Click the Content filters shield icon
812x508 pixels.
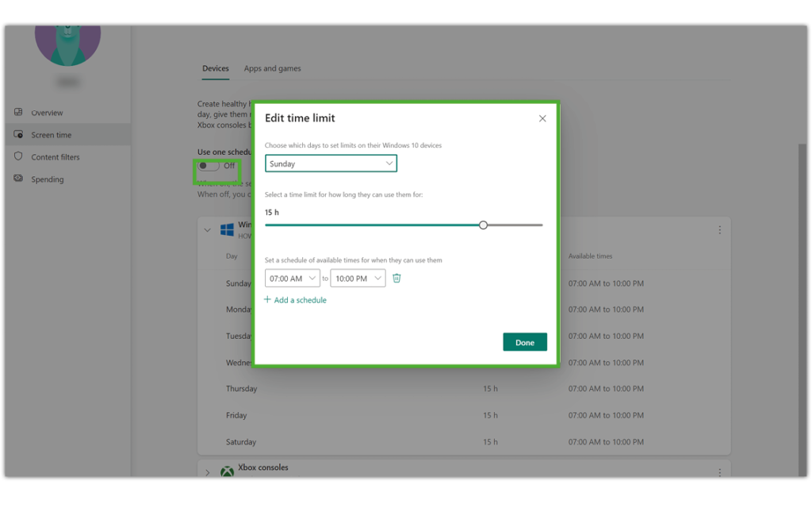coord(18,157)
